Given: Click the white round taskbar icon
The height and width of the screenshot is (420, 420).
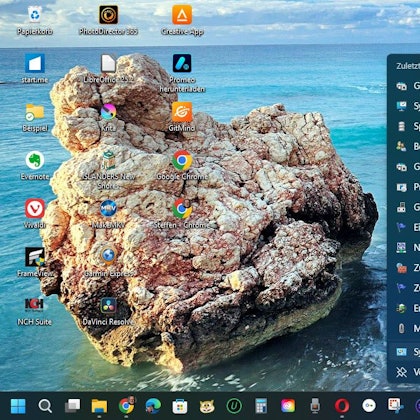Looking at the screenshot, I should point(369,406).
